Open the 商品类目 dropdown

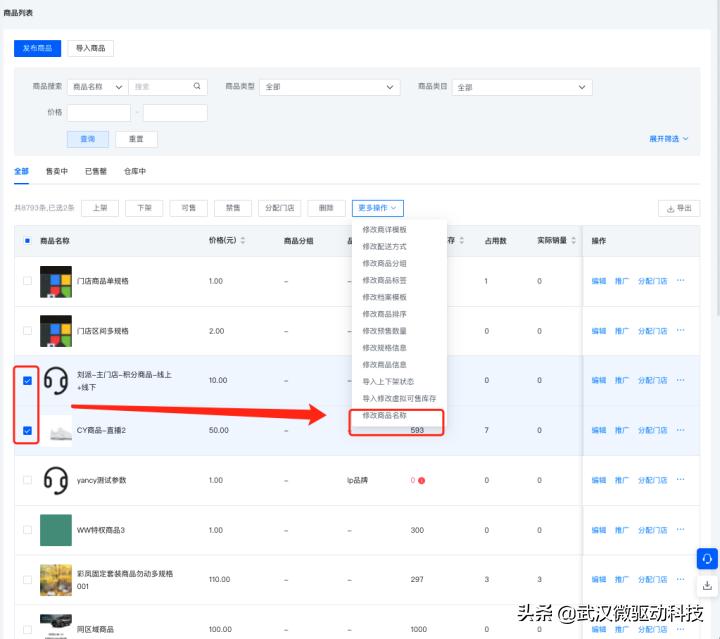click(x=520, y=87)
